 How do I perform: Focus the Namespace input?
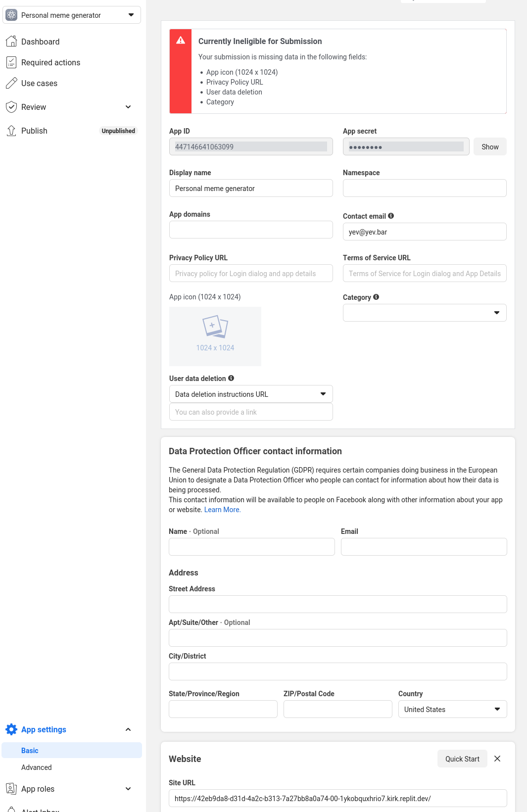click(425, 188)
